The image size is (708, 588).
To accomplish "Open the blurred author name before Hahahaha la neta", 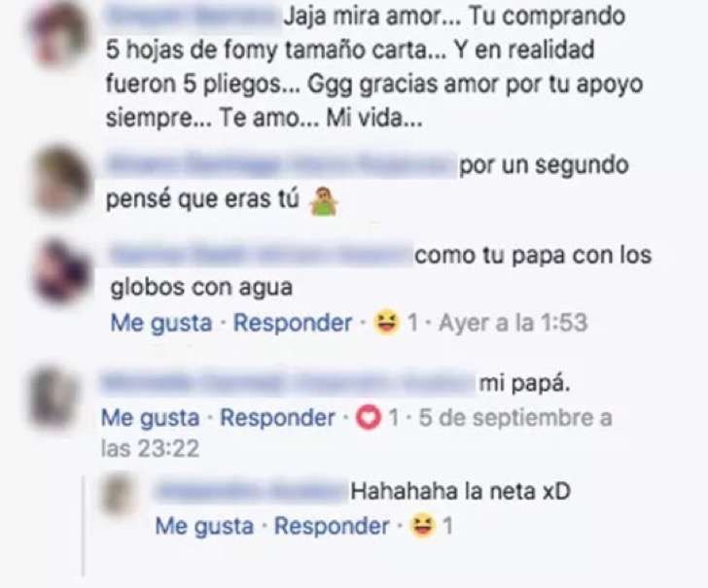I will tap(251, 492).
